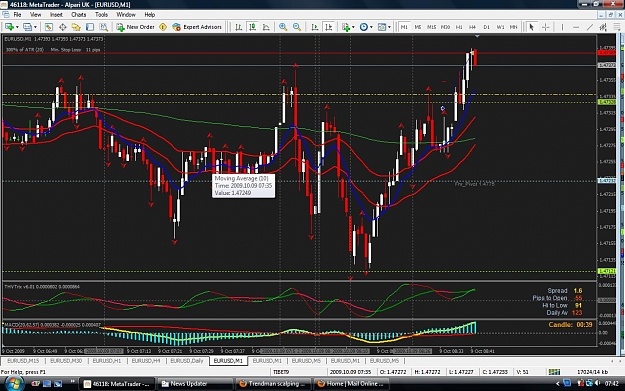Viewport: 625px width, 391px height.
Task: Expand the Templates dropdown arrow
Action: (389, 27)
